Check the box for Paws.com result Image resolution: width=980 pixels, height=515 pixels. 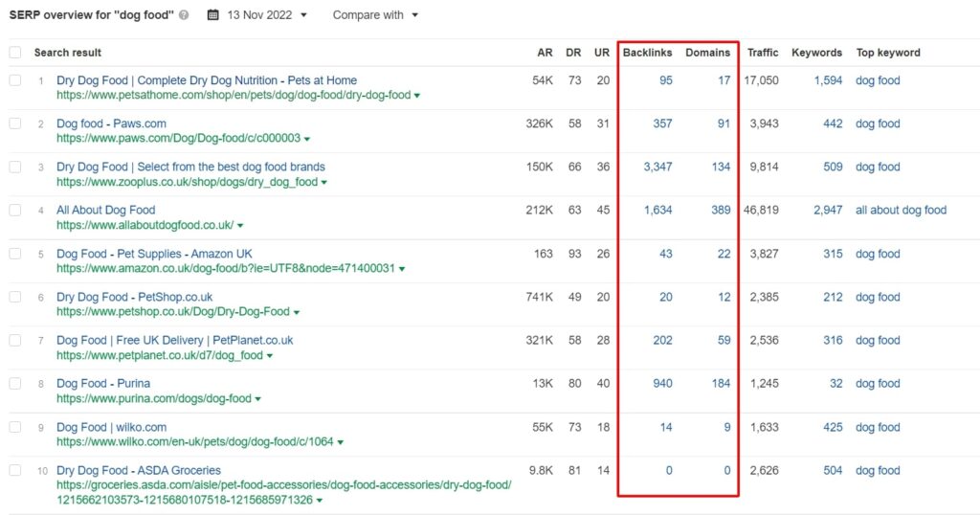pyautogui.click(x=15, y=123)
